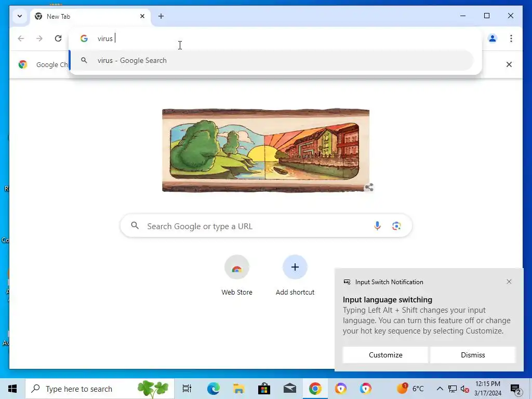Click the 'Input language switching' heading
The image size is (532, 399).
[x=388, y=300]
